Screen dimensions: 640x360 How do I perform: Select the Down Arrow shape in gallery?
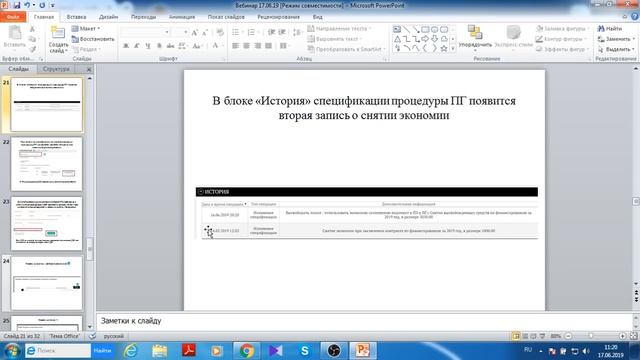tap(434, 39)
